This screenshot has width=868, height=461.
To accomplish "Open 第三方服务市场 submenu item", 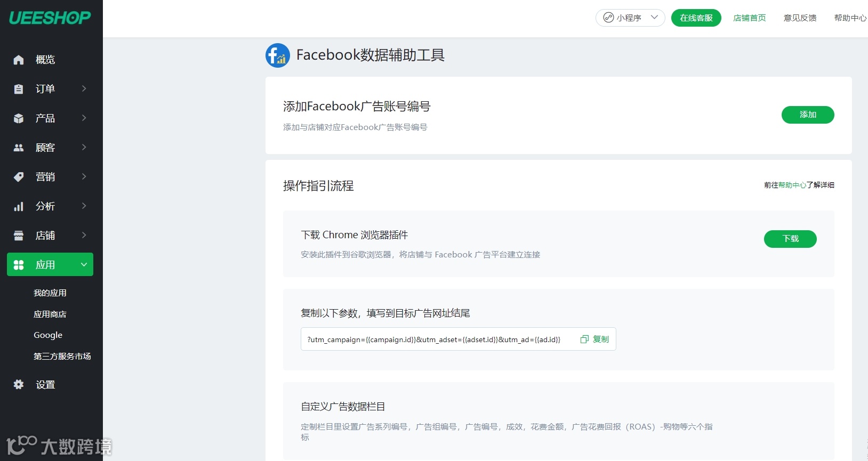I will (x=62, y=357).
